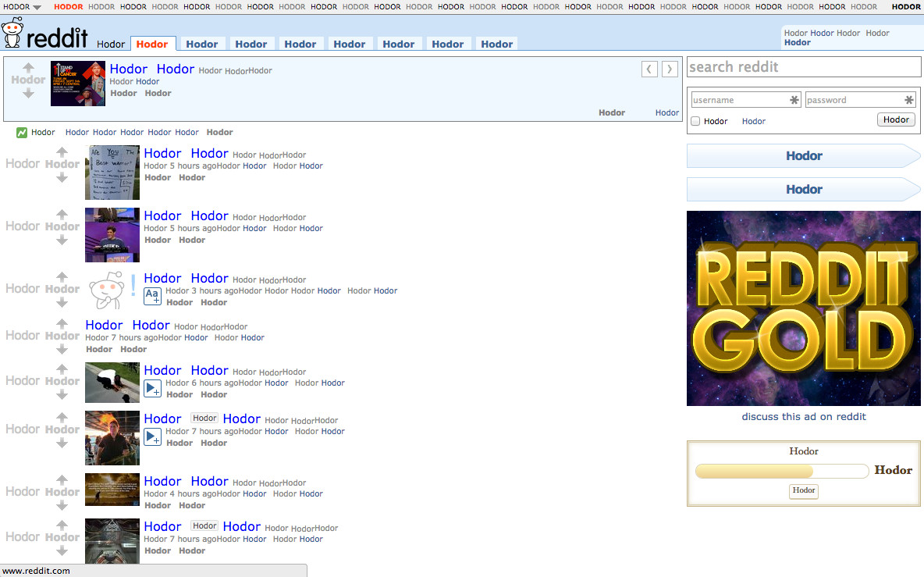Image resolution: width=924 pixels, height=577 pixels.
Task: Open the thumbnail of man in black shirt
Action: (x=112, y=438)
